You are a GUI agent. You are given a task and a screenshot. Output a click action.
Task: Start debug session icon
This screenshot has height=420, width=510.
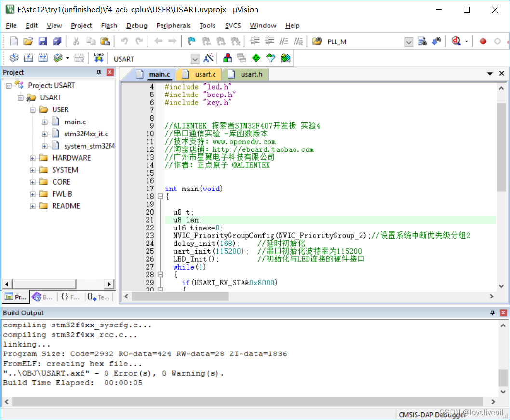[x=456, y=41]
